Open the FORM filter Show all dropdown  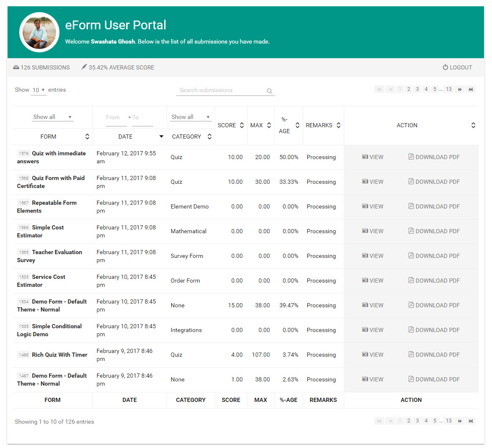[x=52, y=116]
